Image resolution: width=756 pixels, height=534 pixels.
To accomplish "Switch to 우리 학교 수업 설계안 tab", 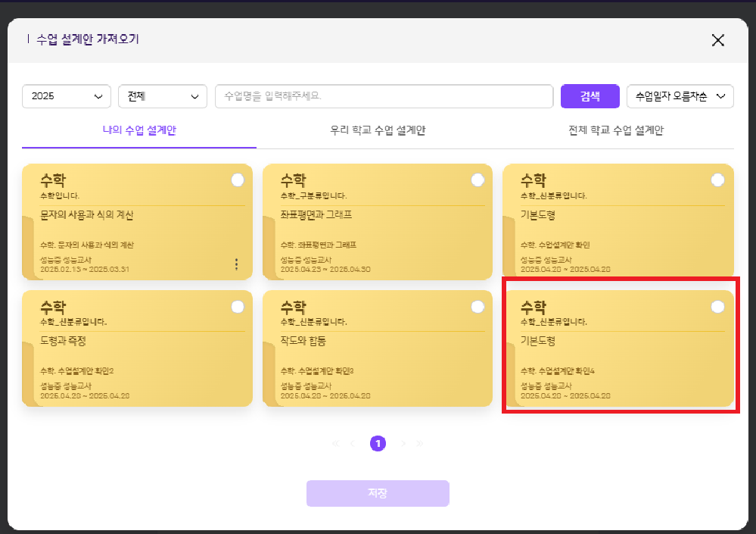I will coord(378,130).
